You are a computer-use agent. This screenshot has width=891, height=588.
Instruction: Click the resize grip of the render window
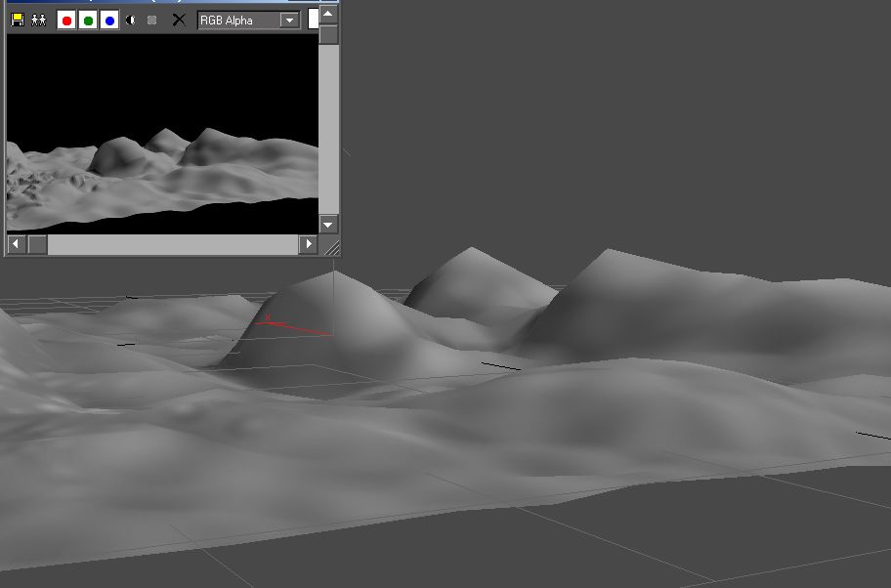coord(331,246)
